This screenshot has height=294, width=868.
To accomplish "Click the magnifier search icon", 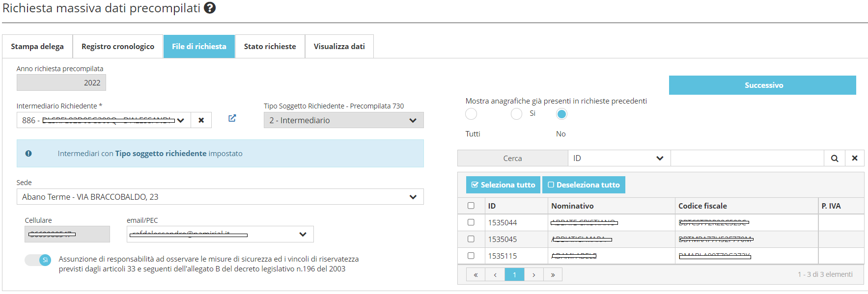I will [834, 159].
